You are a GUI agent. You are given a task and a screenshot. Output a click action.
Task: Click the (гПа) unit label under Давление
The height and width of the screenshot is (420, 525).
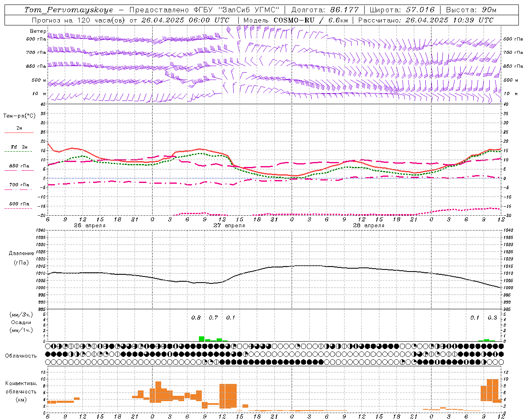click(x=21, y=263)
